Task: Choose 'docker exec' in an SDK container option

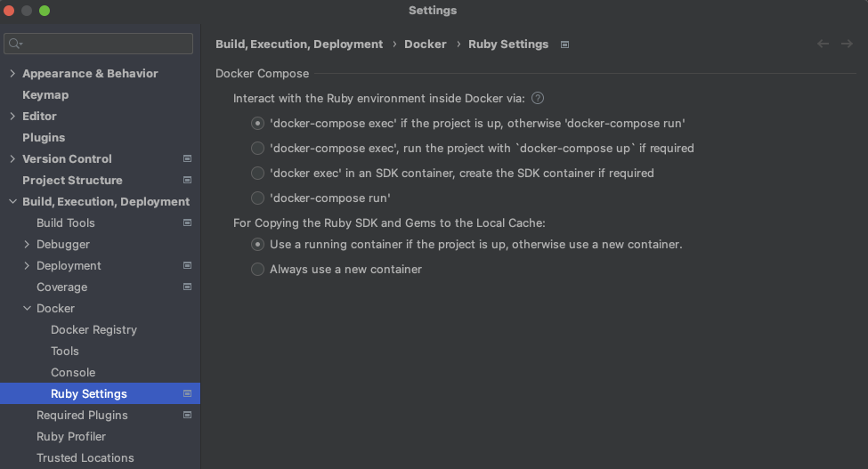Action: [258, 174]
